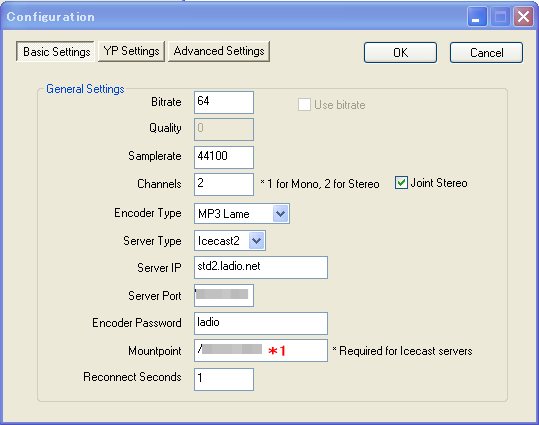Click the Channels text box
This screenshot has height=425, width=539.
coord(224,185)
